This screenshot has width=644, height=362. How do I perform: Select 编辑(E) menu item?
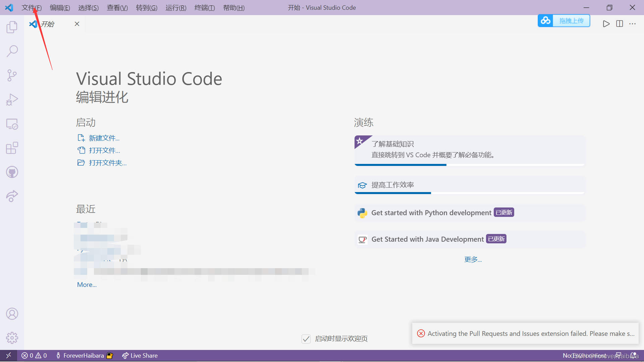click(x=60, y=7)
